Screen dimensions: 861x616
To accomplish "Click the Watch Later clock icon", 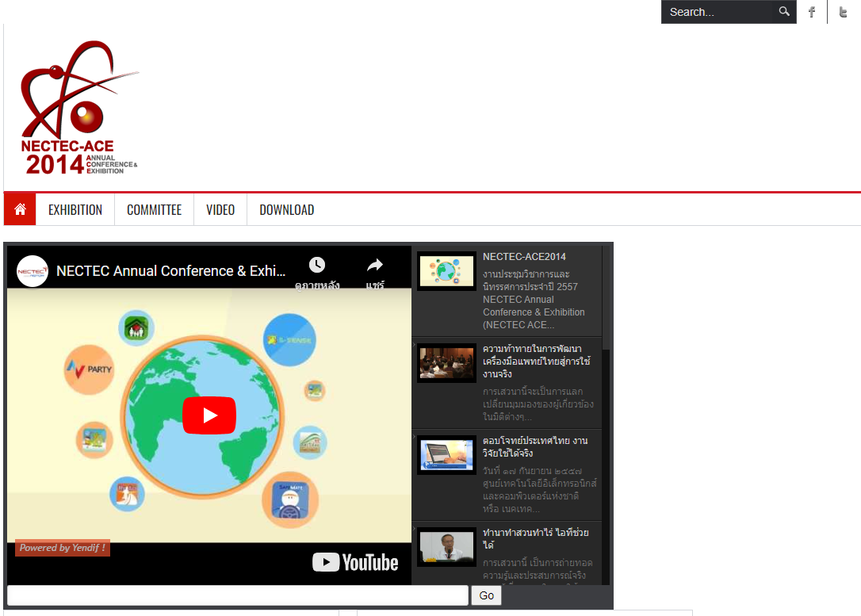I will click(x=317, y=266).
